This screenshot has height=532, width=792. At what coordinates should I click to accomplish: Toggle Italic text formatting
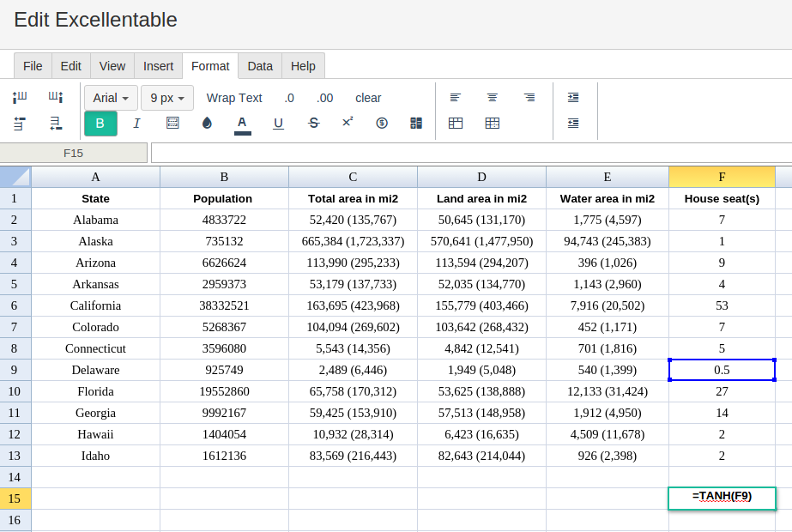tap(136, 124)
